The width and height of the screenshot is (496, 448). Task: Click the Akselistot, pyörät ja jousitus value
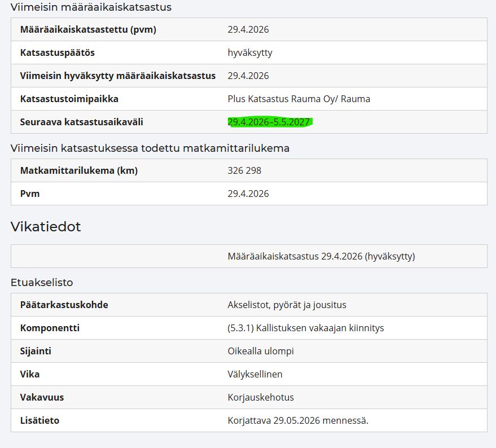pyautogui.click(x=287, y=305)
